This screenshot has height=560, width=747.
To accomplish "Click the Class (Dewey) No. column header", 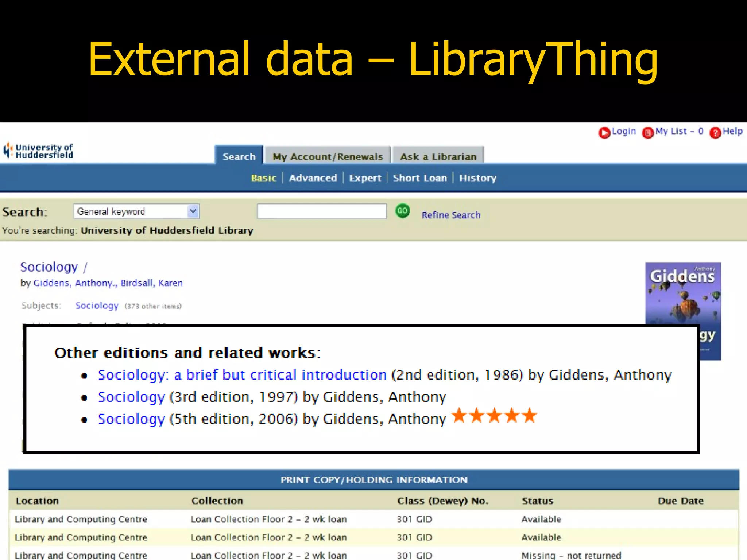I will tap(443, 501).
